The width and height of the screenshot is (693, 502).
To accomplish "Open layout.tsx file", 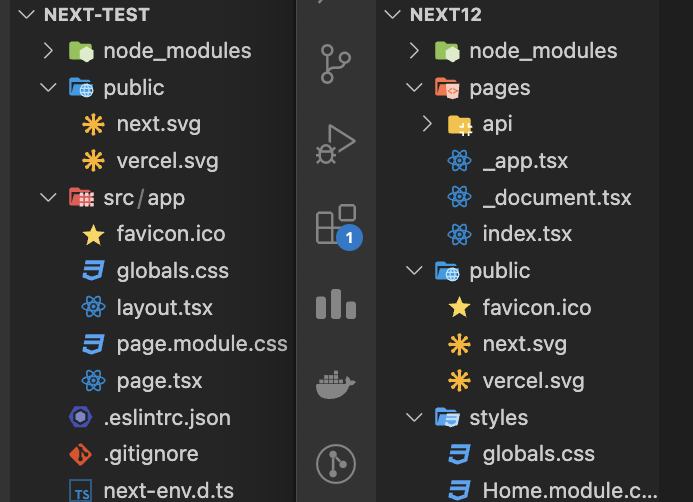I will coord(164,308).
